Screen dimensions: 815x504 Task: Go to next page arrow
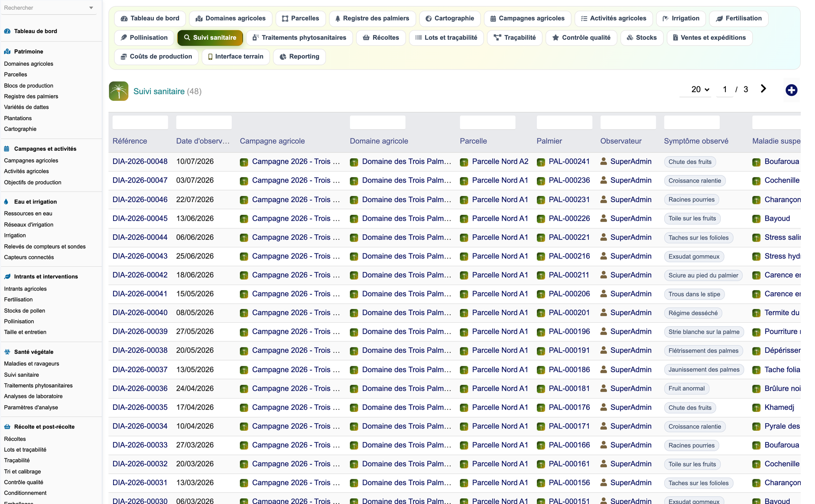763,89
